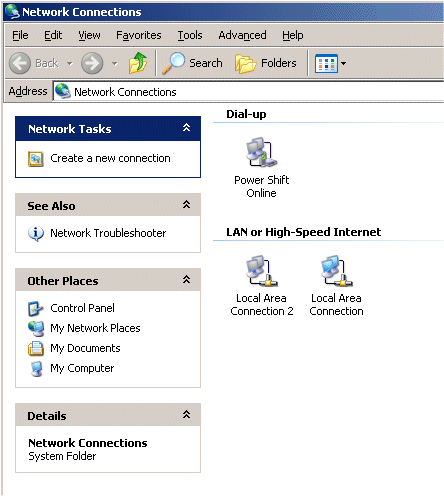Open the Advanced menu
The image size is (444, 496).
click(242, 35)
